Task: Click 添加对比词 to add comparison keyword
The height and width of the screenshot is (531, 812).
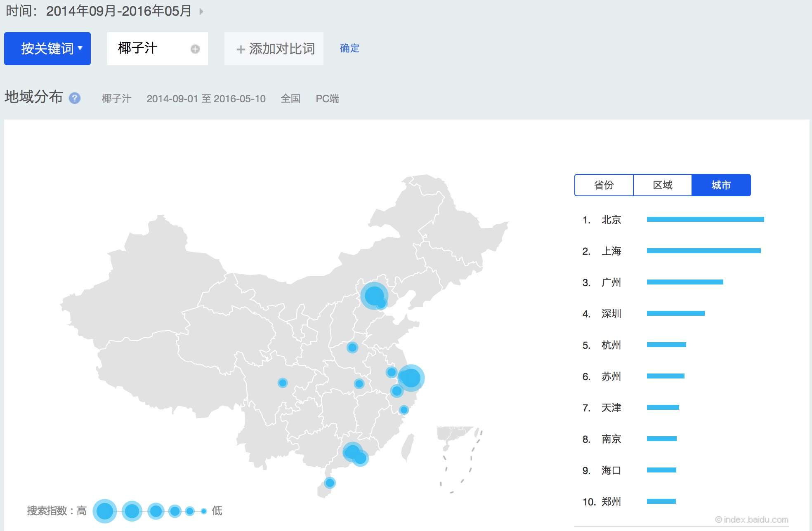Action: click(274, 49)
